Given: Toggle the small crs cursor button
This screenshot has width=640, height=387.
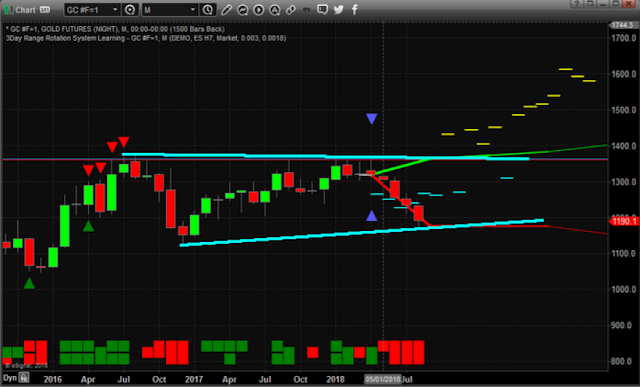Looking at the screenshot, I should 306,9.
